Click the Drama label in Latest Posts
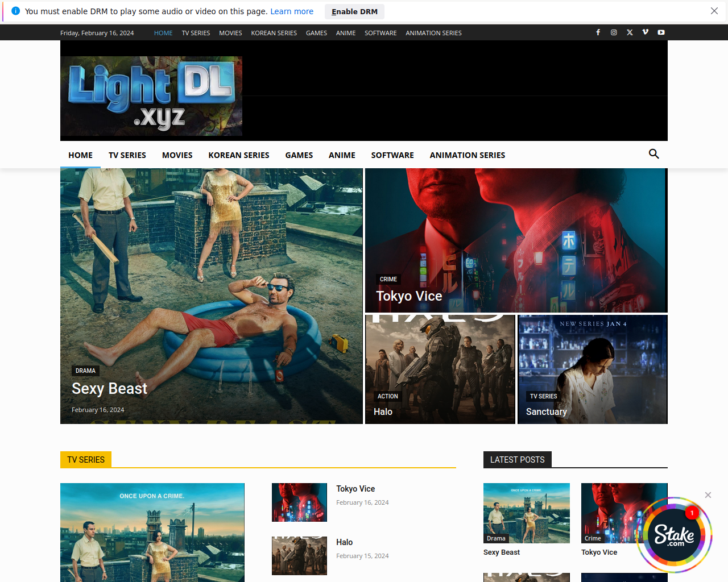The height and width of the screenshot is (582, 728). point(496,538)
